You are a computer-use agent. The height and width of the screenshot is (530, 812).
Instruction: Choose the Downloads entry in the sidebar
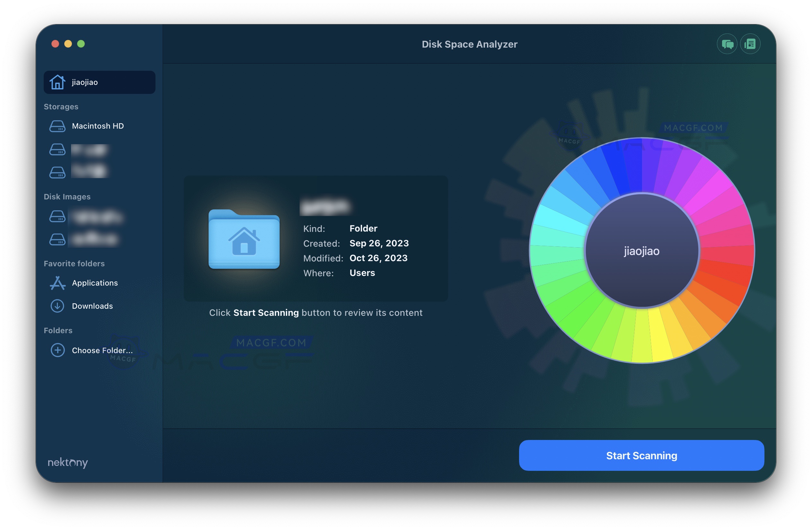point(92,306)
